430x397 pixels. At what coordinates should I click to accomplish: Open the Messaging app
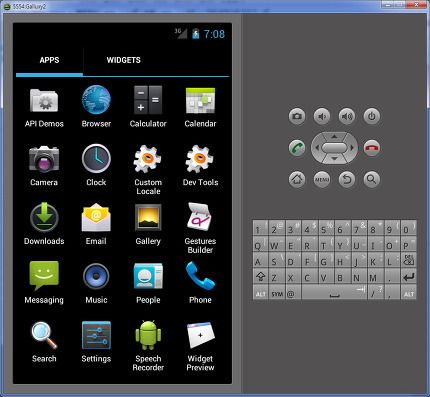(x=44, y=283)
